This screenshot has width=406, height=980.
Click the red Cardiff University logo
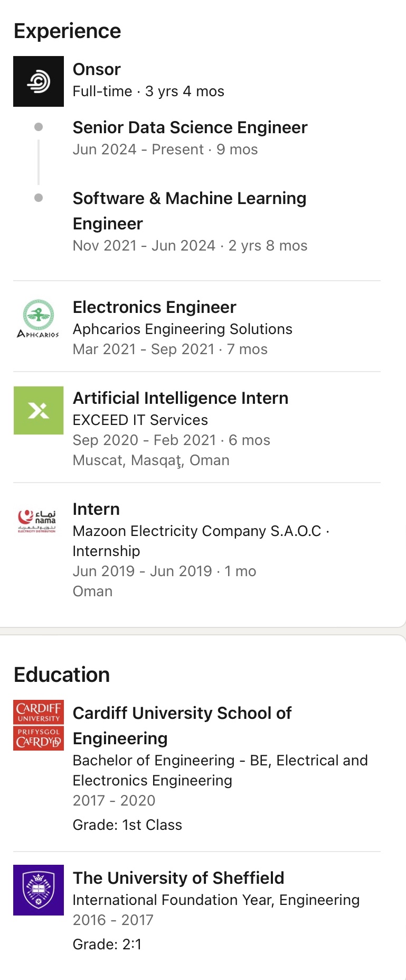(x=39, y=725)
